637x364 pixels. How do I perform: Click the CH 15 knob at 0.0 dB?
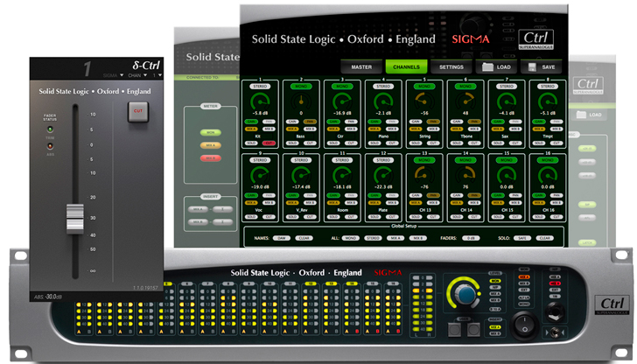tap(507, 175)
